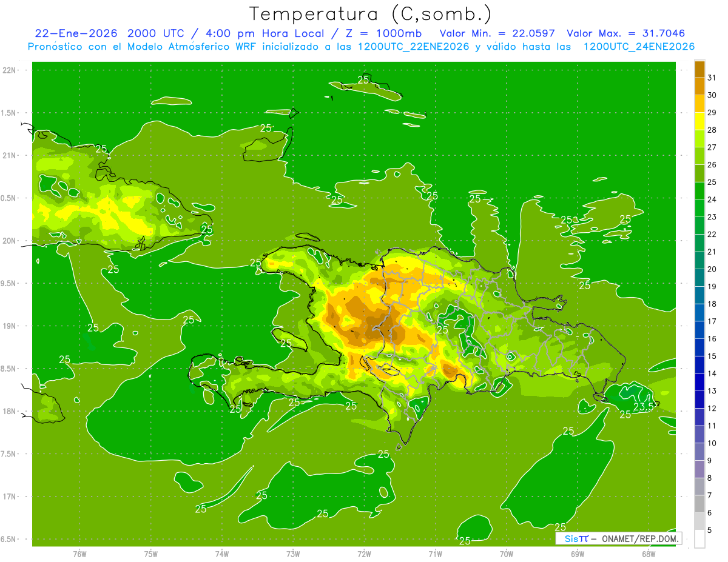Click the legend value '17'
This screenshot has width=728, height=562.
712,321
